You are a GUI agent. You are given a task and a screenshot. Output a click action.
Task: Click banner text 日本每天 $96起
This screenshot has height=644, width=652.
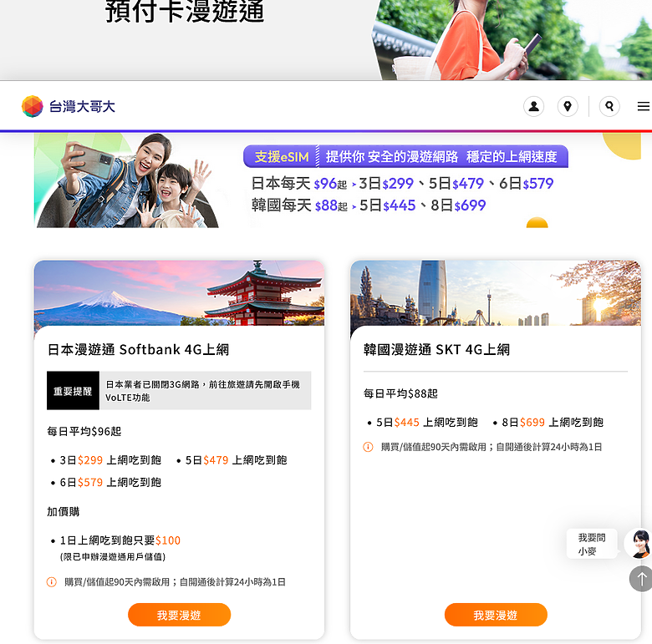(298, 183)
